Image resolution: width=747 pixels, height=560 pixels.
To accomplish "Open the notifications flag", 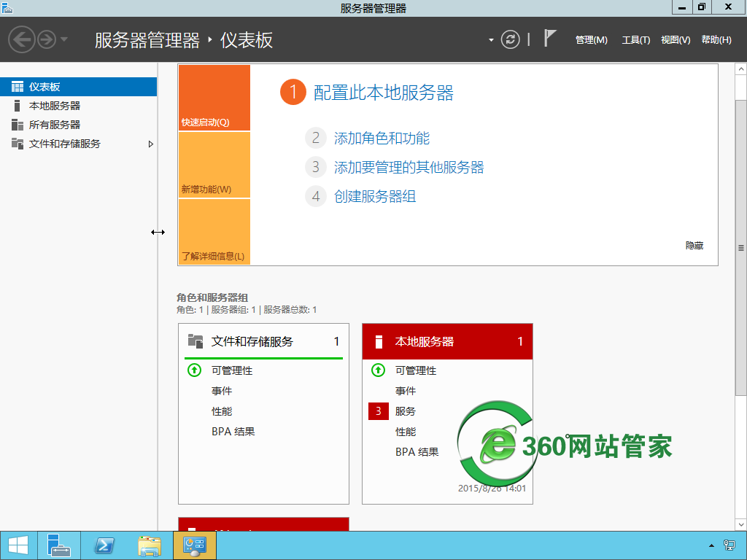I will [x=550, y=39].
